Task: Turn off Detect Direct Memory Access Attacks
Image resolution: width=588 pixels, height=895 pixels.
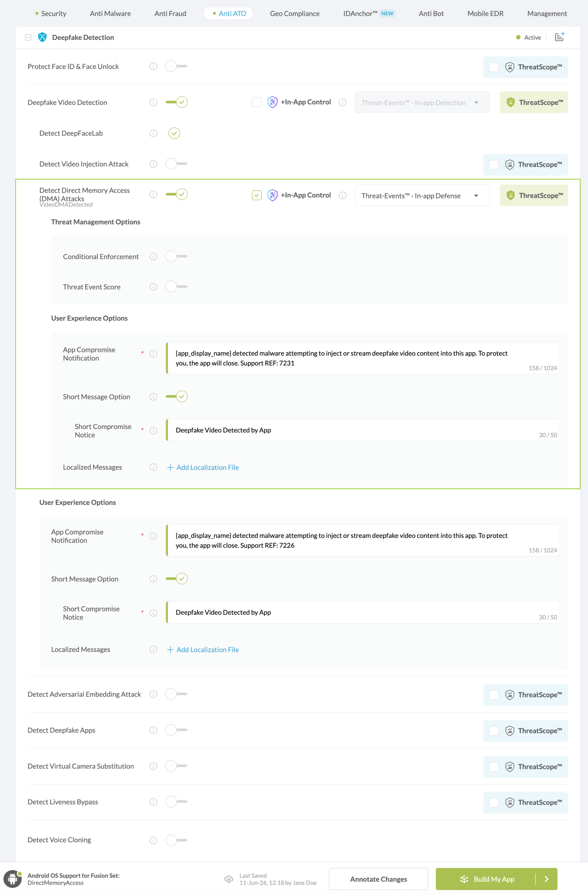Action: point(176,194)
